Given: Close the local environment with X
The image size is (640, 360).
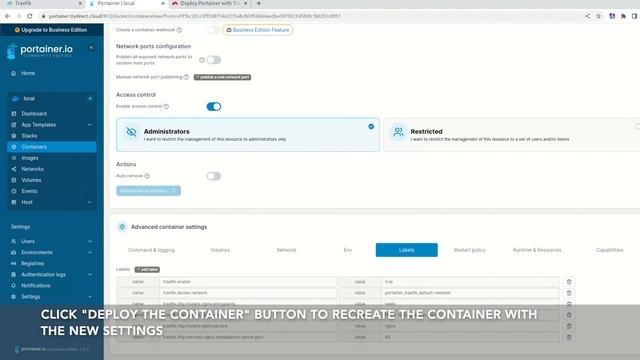Looking at the screenshot, I should [90, 98].
